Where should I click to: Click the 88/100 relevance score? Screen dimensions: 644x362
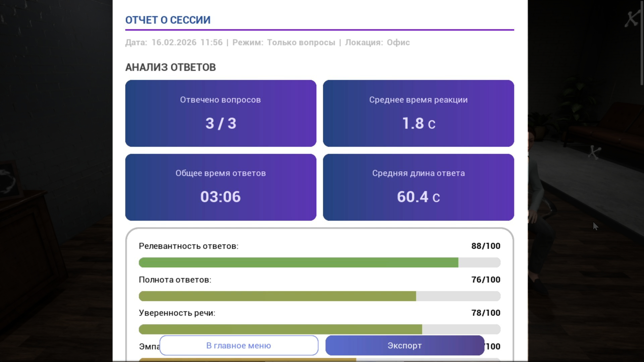[x=485, y=246]
